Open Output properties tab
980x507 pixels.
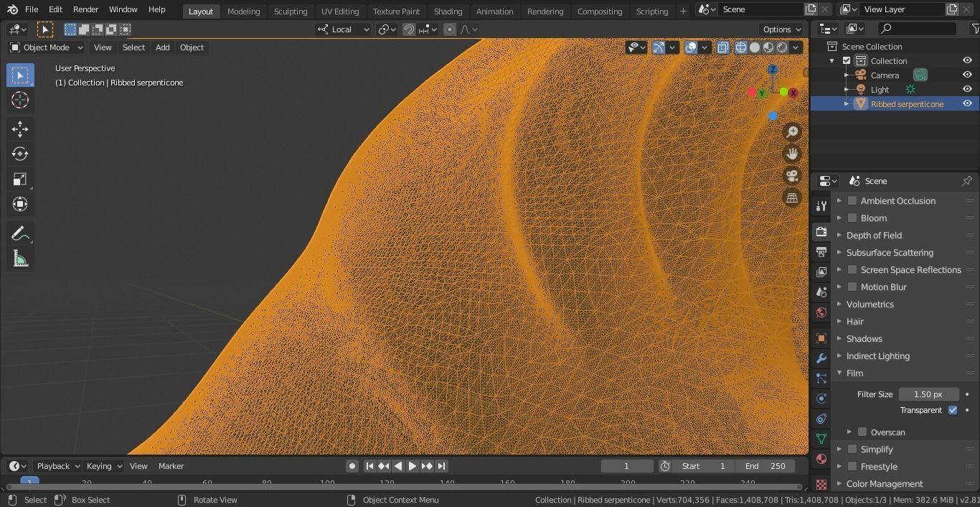[x=821, y=251]
